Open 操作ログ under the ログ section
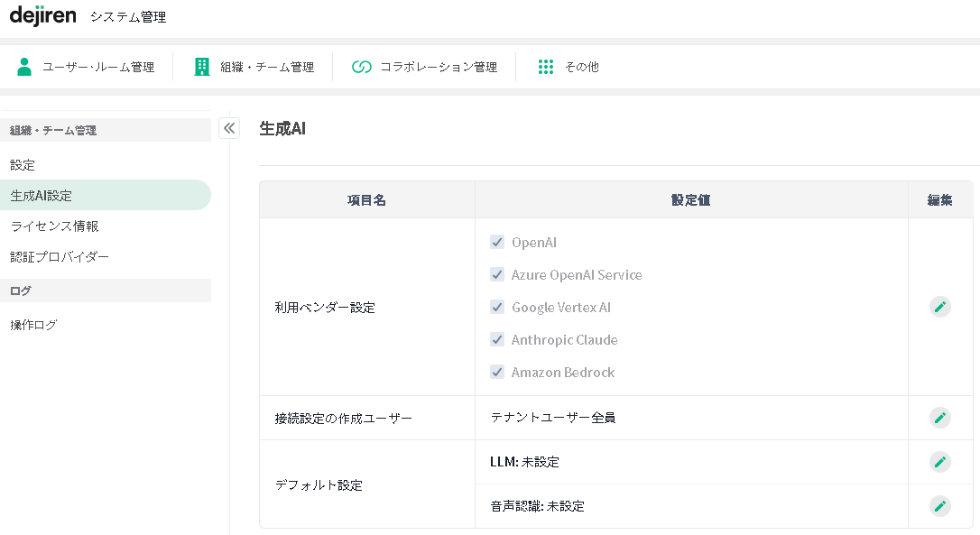Viewport: 980px width, 535px height. tap(33, 325)
